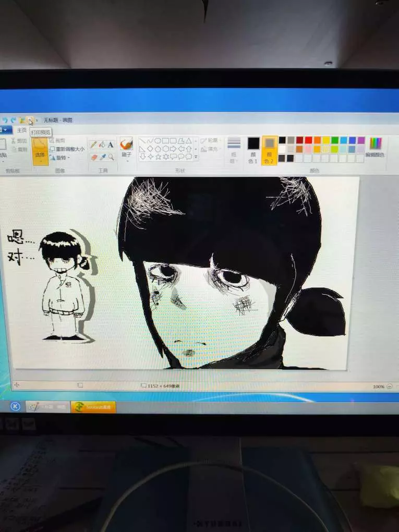The image size is (399, 532).
Task: Select the Magnifier tool
Action: tap(111, 157)
